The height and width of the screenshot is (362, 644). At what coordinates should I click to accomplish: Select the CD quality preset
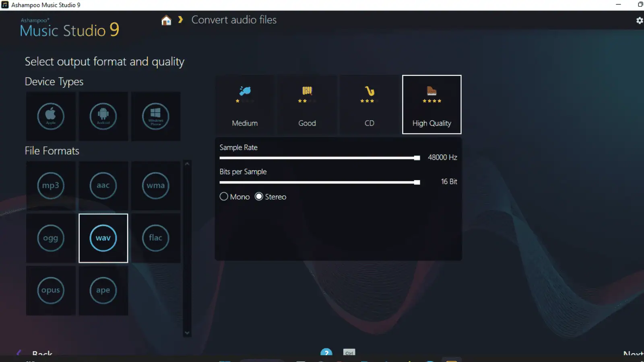point(369,105)
